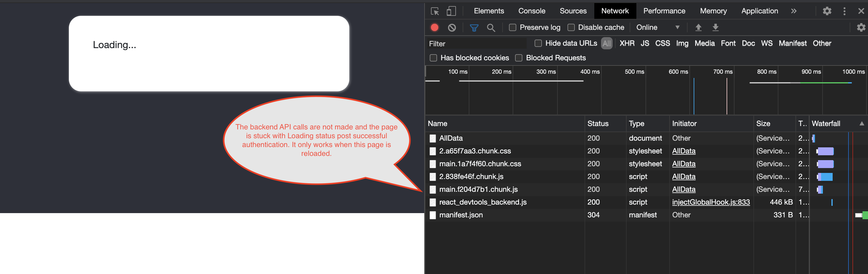This screenshot has height=274, width=868.
Task: Export HAR file
Action: [716, 28]
